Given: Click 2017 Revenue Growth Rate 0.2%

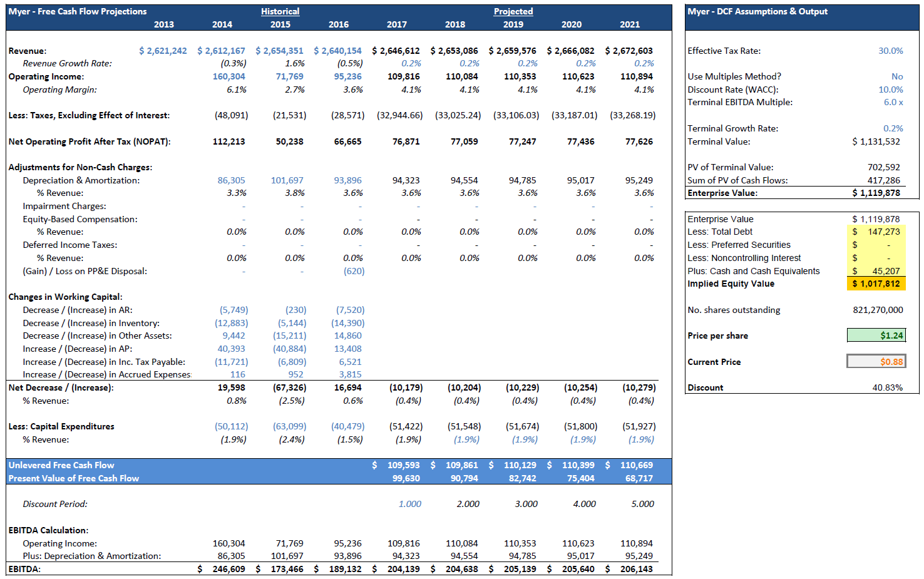Looking at the screenshot, I should (x=411, y=63).
